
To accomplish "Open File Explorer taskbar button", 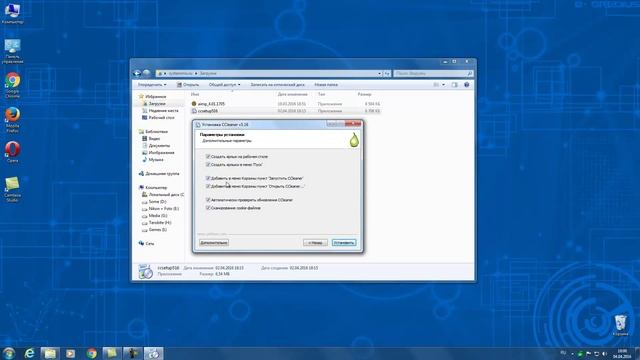I will pyautogui.click(x=50, y=353).
